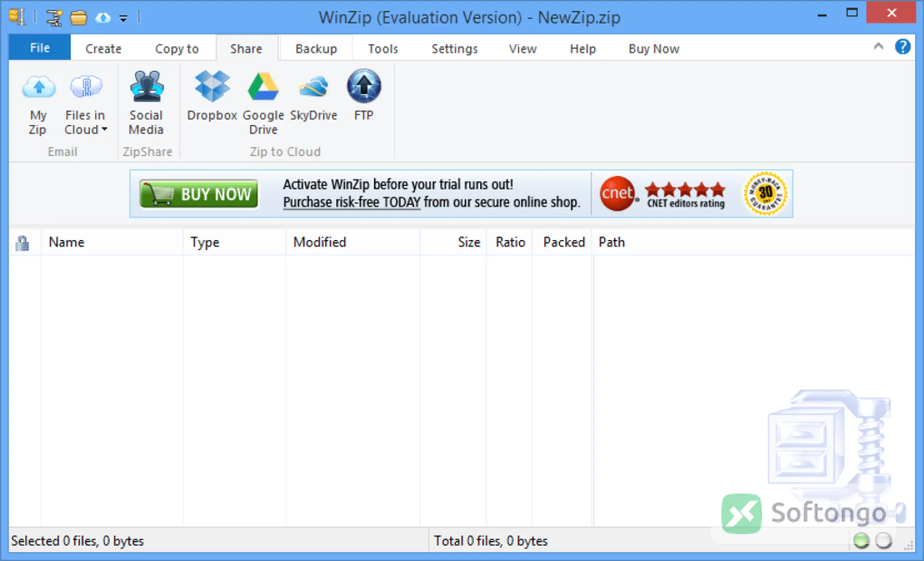Select the Share tab
924x561 pixels.
246,48
